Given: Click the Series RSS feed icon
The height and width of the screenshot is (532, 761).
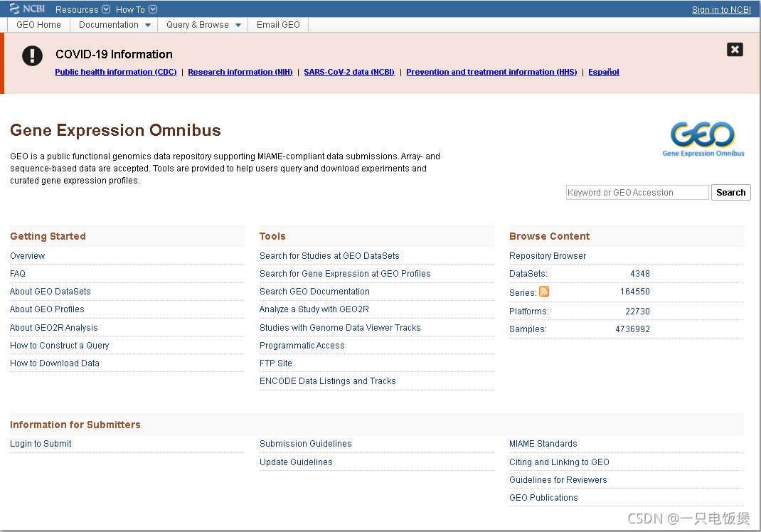Looking at the screenshot, I should (x=544, y=291).
